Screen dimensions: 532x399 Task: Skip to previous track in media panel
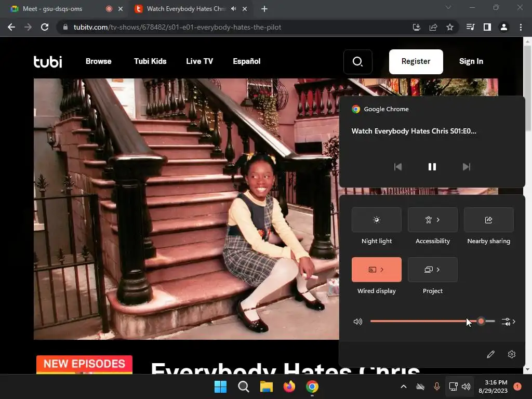[x=397, y=167]
